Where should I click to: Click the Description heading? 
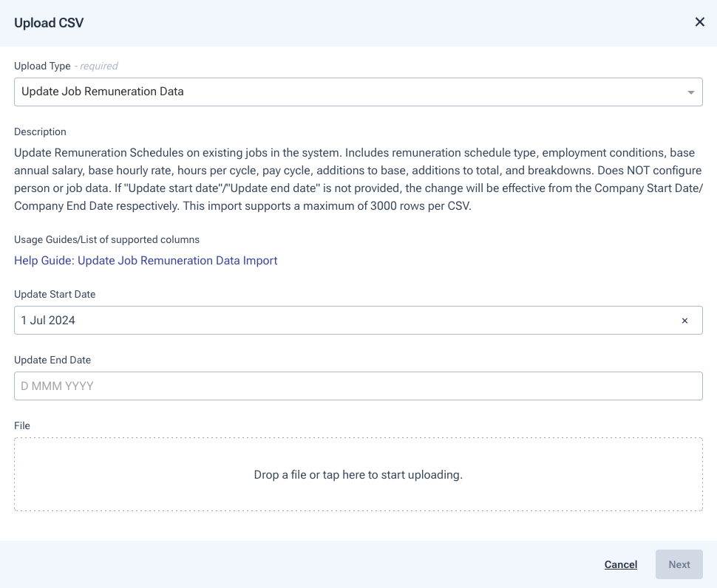tap(40, 131)
